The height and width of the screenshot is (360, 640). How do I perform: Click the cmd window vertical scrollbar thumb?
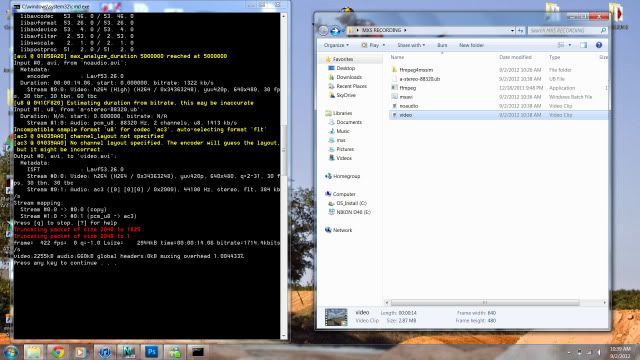(284, 150)
